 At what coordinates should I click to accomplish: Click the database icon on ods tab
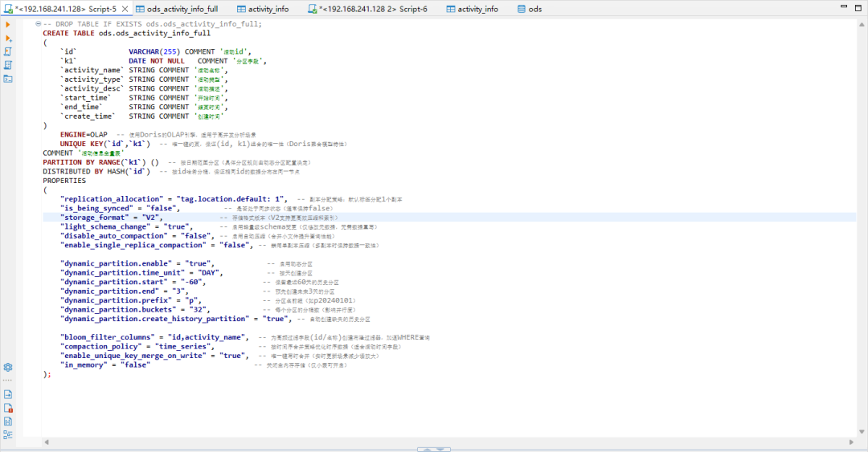[x=522, y=9]
